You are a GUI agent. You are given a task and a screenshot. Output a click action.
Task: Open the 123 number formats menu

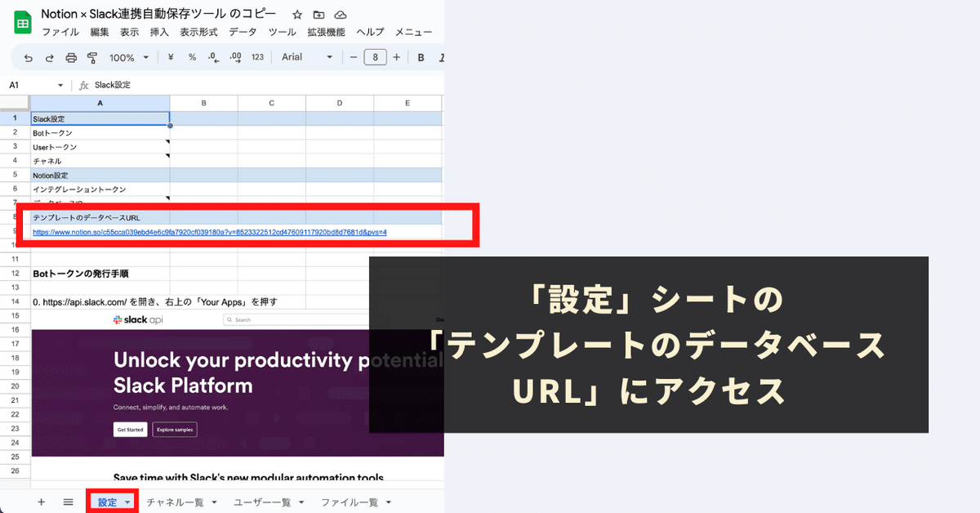(x=257, y=57)
